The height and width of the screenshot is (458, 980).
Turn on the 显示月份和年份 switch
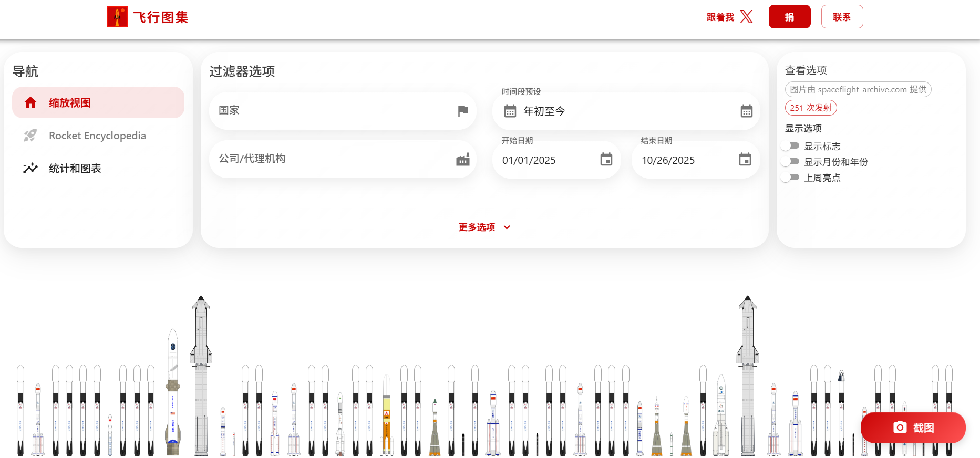click(x=790, y=162)
